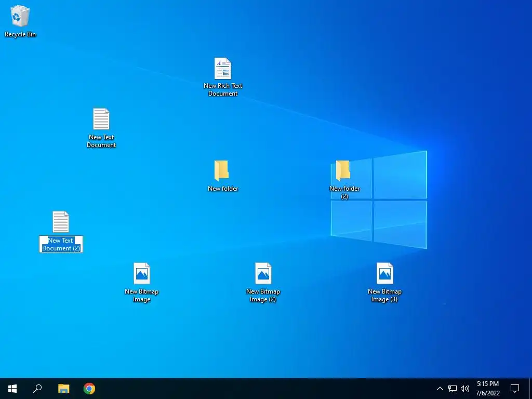Select the New Bitmap Image file icon
This screenshot has width=532, height=399.
(x=141, y=273)
